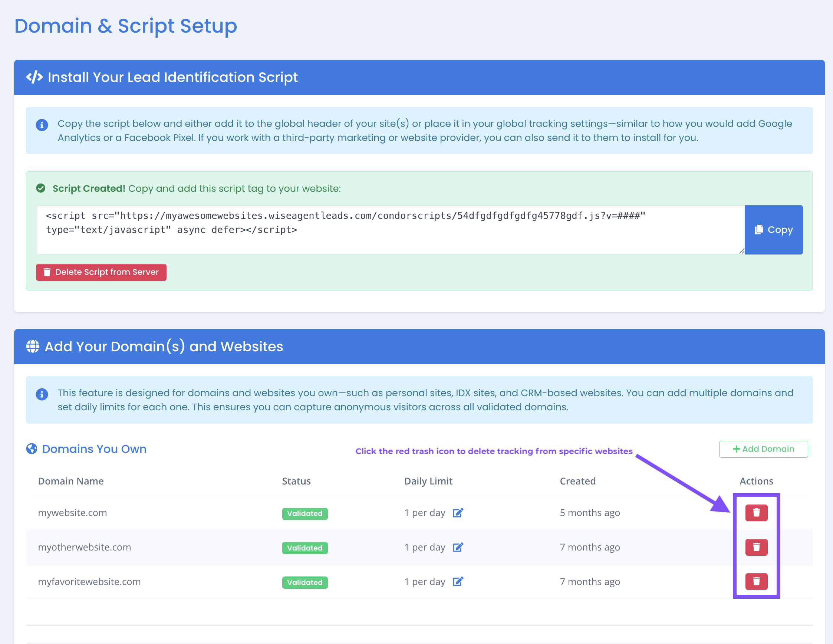The height and width of the screenshot is (644, 833).
Task: Edit daily limit for myfavoritewebsite.com
Action: [x=458, y=581]
